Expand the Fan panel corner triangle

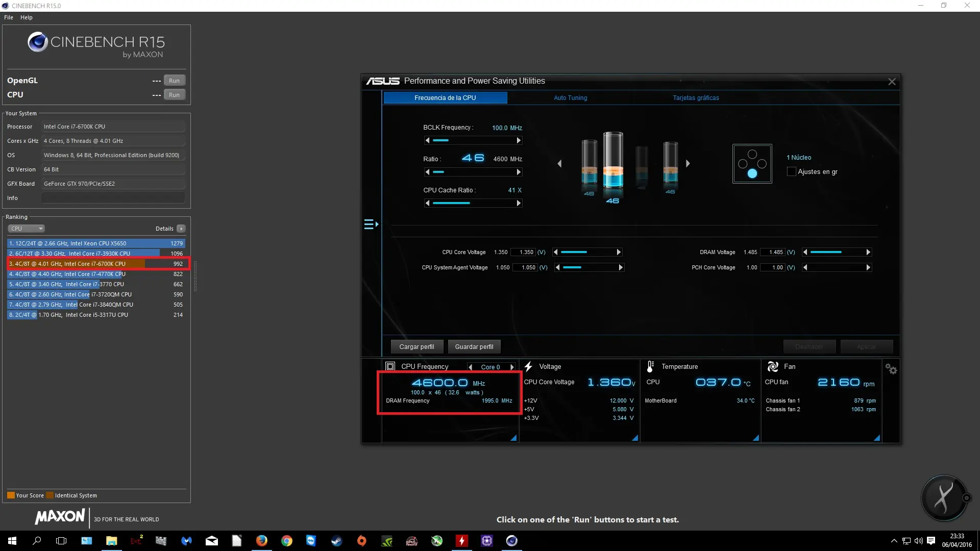click(877, 438)
